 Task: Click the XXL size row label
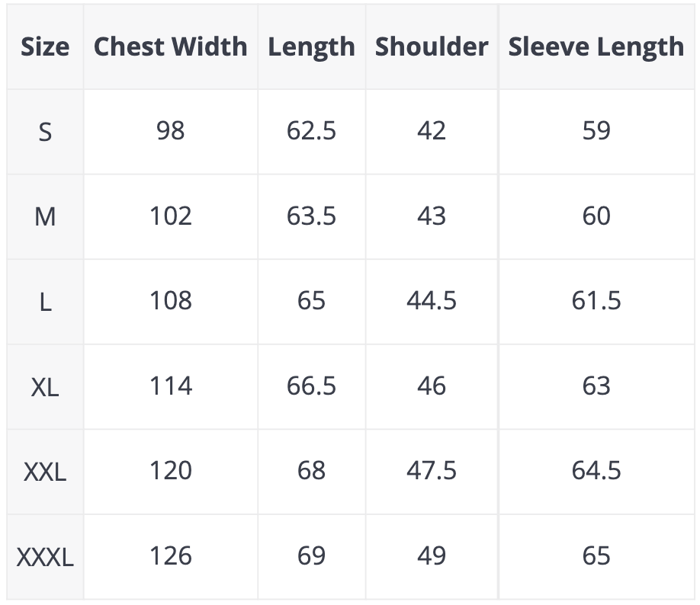pyautogui.click(x=45, y=472)
